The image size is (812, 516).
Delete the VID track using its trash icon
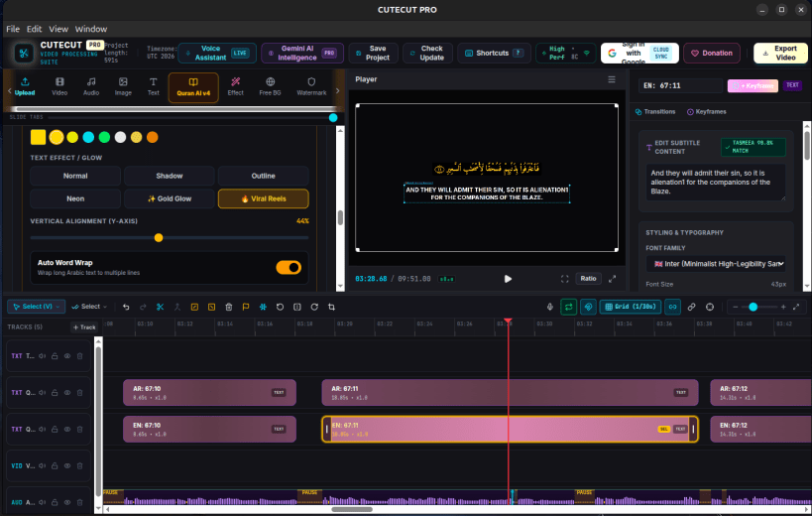(x=79, y=465)
